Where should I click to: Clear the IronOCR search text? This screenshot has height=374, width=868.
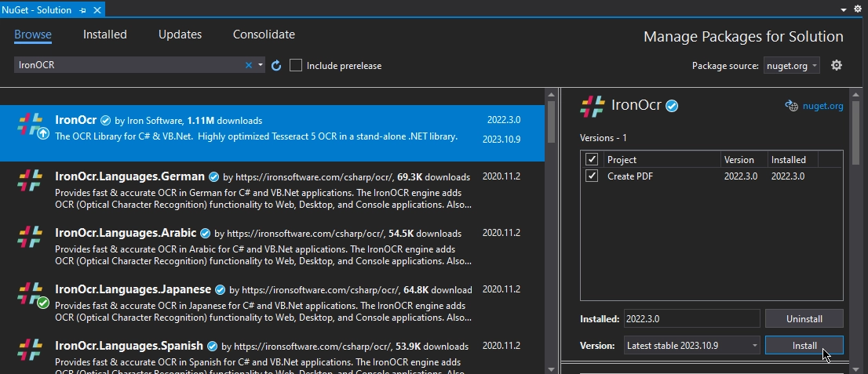249,66
